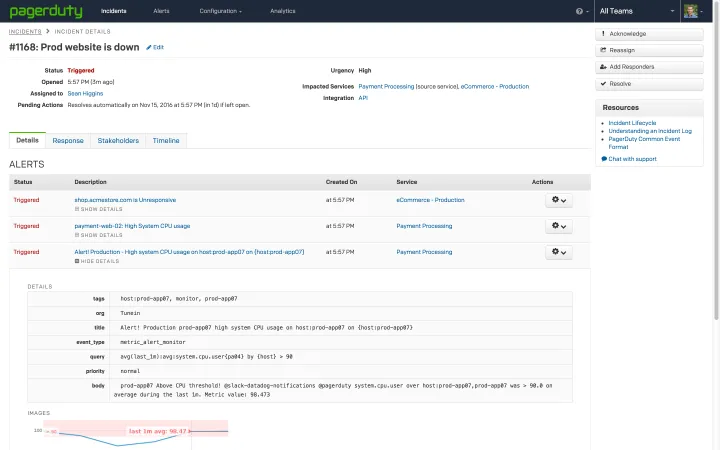Open the All Teams dropdown
This screenshot has width=720, height=450.
(637, 11)
